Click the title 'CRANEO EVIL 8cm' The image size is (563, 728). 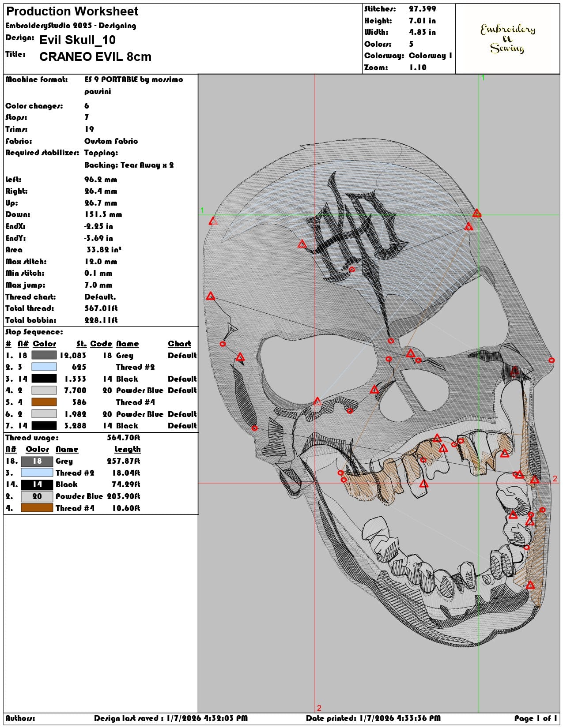point(95,56)
